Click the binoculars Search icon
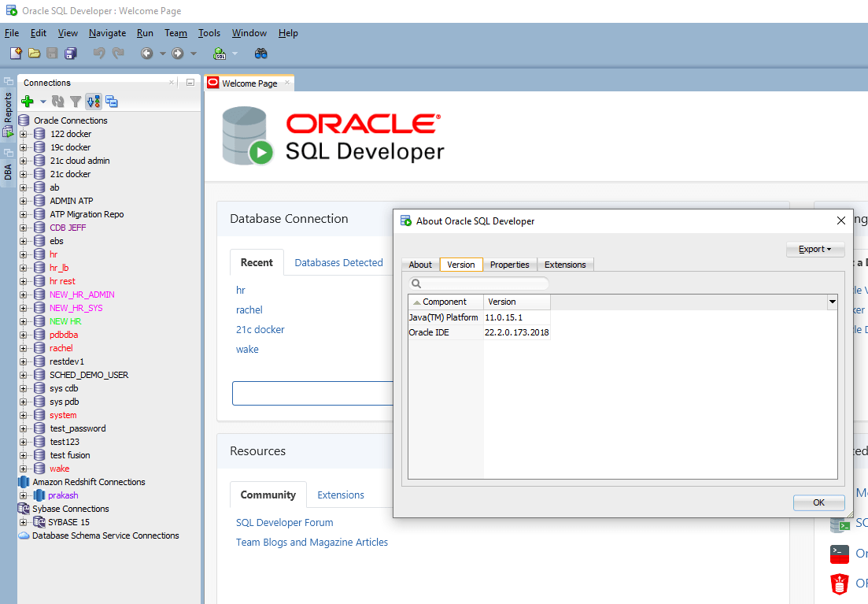 (260, 53)
